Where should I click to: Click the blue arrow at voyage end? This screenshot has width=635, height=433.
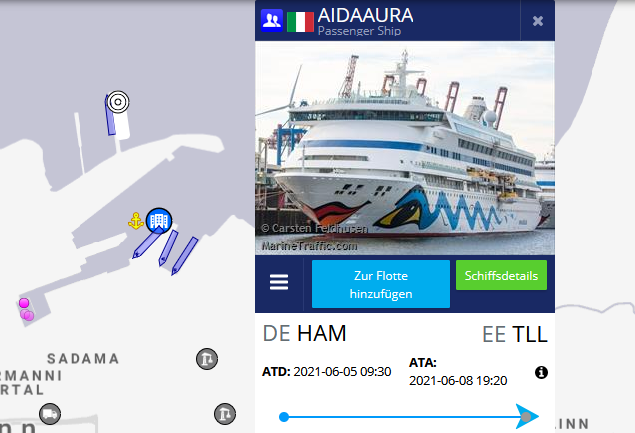click(x=527, y=416)
